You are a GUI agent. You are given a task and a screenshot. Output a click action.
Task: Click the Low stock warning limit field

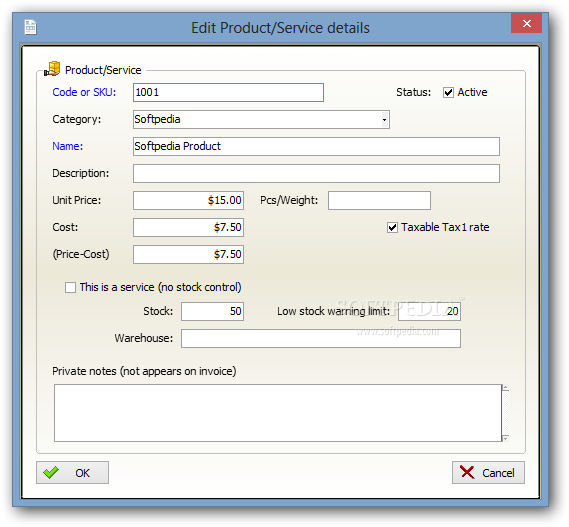[429, 311]
